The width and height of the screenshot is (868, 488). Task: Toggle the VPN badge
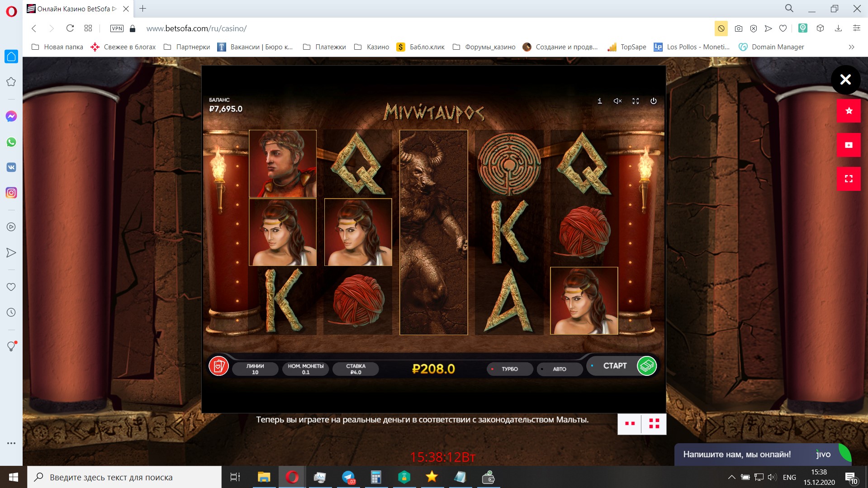(117, 28)
